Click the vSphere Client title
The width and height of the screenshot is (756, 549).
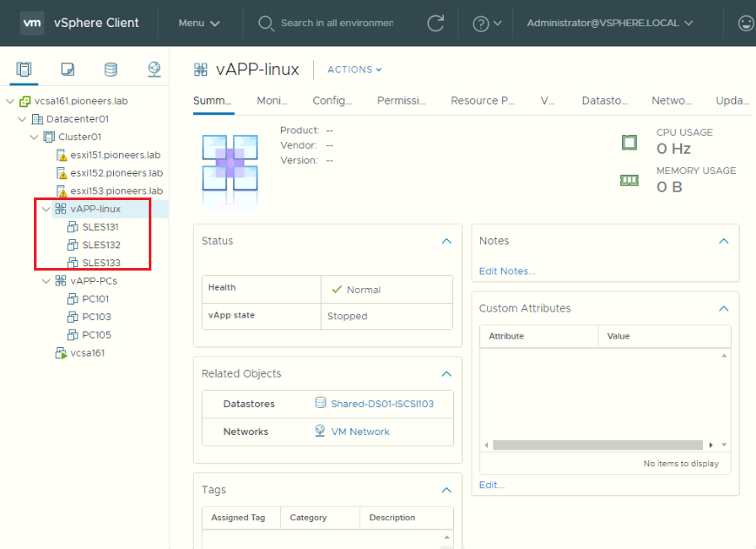pyautogui.click(x=96, y=23)
